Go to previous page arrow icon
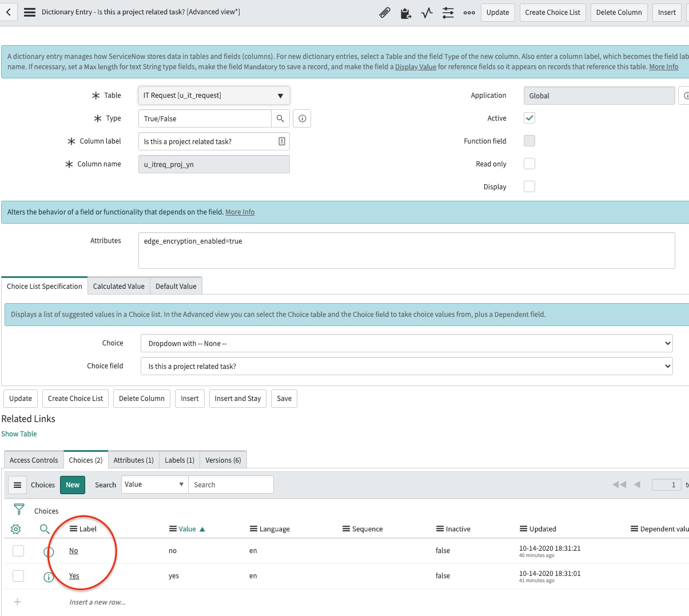Image resolution: width=689 pixels, height=616 pixels. pos(638,484)
